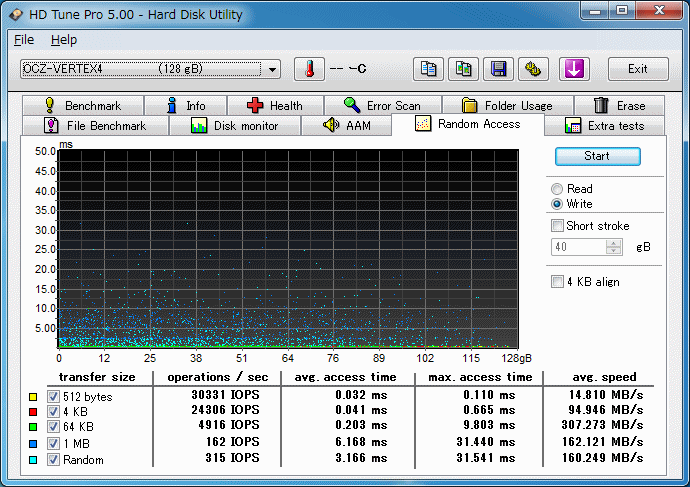The image size is (690, 487).
Task: Click the 9.803 ms max access value
Action: pyautogui.click(x=489, y=425)
